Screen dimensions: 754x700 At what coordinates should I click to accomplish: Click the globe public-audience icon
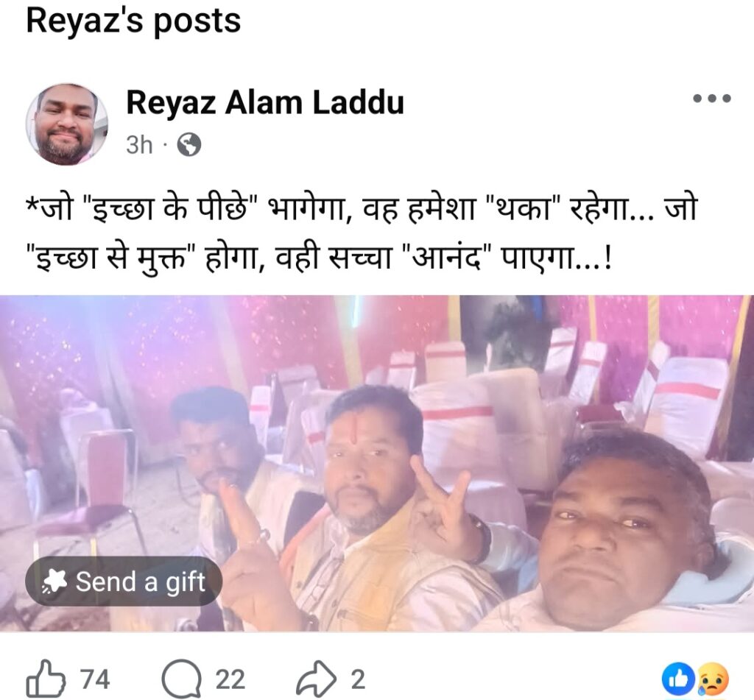[189, 144]
